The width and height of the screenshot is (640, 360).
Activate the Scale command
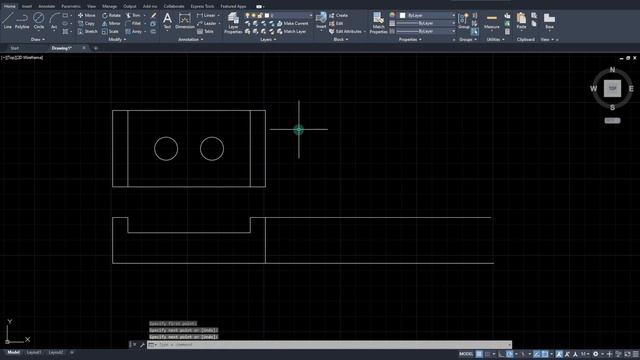coord(110,31)
